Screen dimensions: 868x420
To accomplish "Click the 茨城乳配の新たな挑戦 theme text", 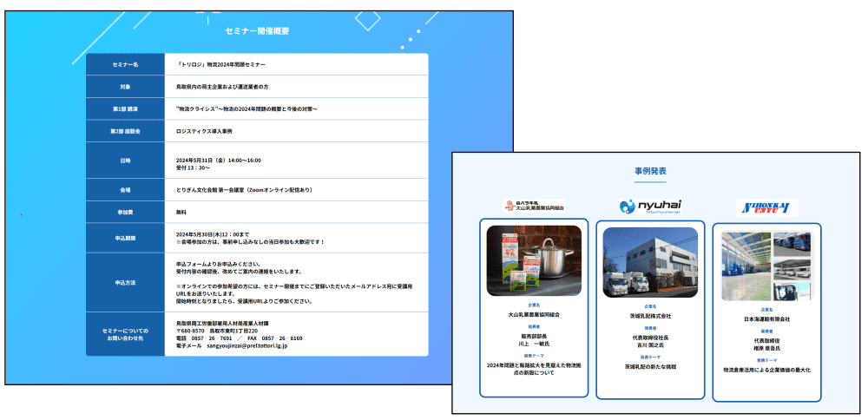I will pos(650,367).
